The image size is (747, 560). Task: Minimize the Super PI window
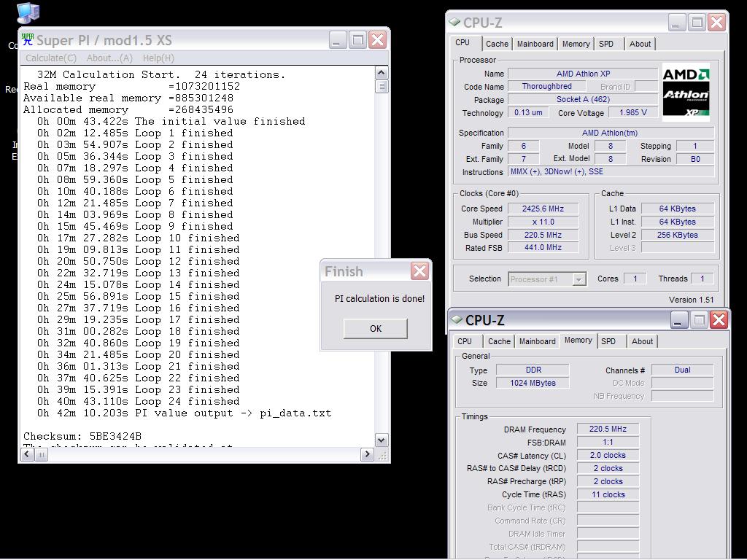[x=338, y=40]
